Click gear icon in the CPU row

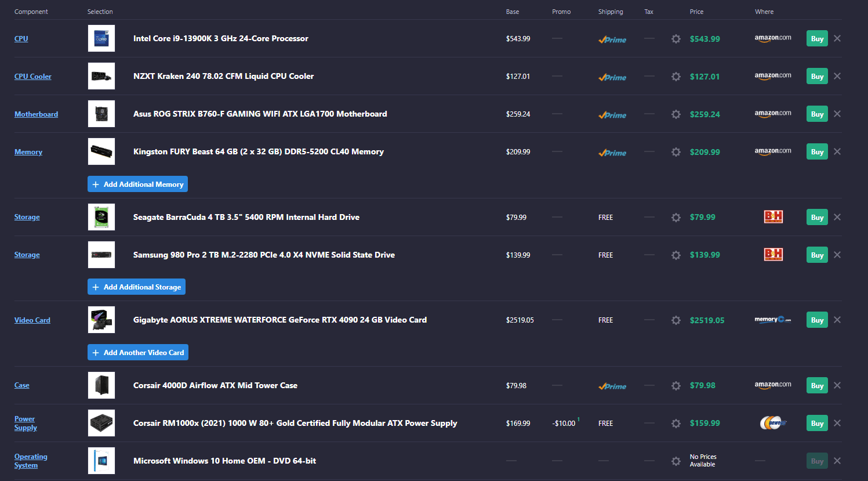click(x=675, y=39)
